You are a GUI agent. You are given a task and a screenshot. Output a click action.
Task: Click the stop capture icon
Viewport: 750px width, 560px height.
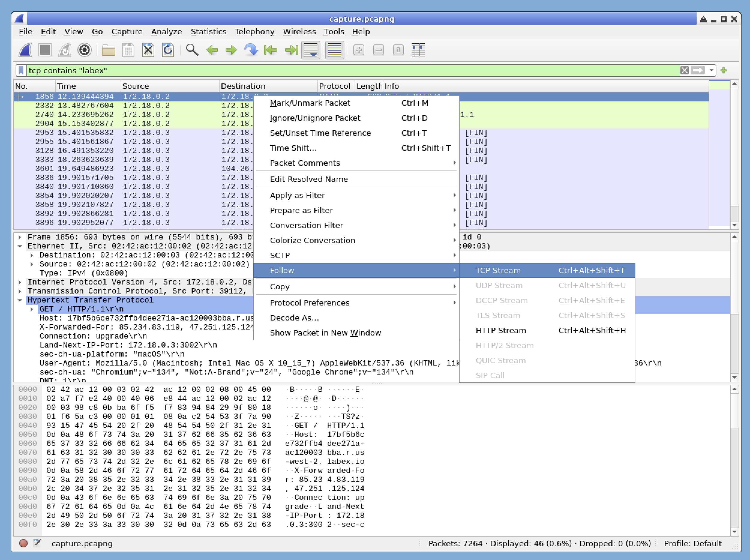click(45, 50)
